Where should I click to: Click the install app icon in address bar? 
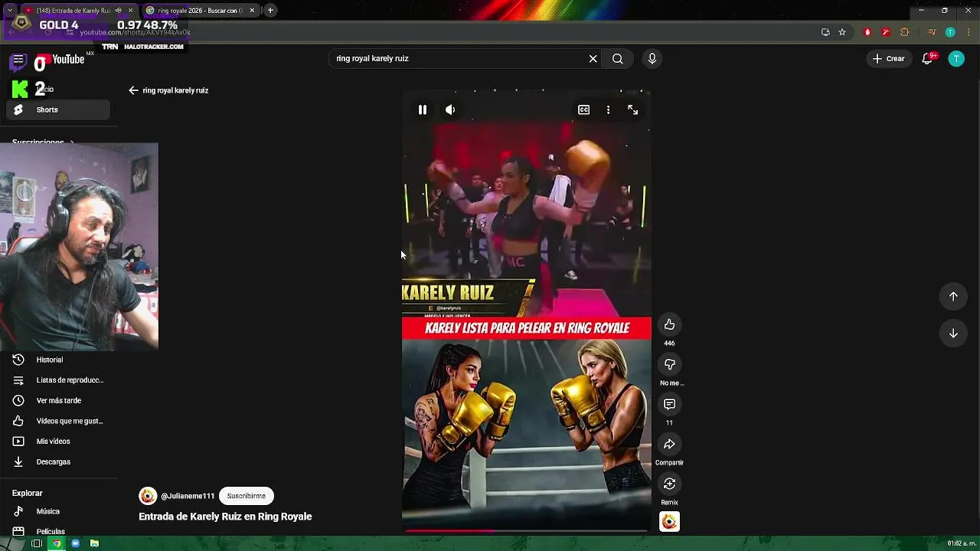[825, 32]
